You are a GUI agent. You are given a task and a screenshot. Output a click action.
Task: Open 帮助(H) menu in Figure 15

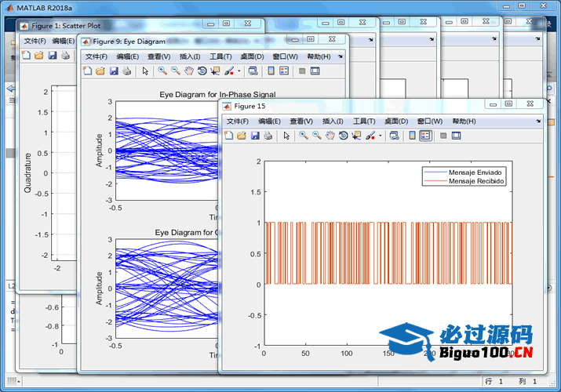click(x=464, y=122)
